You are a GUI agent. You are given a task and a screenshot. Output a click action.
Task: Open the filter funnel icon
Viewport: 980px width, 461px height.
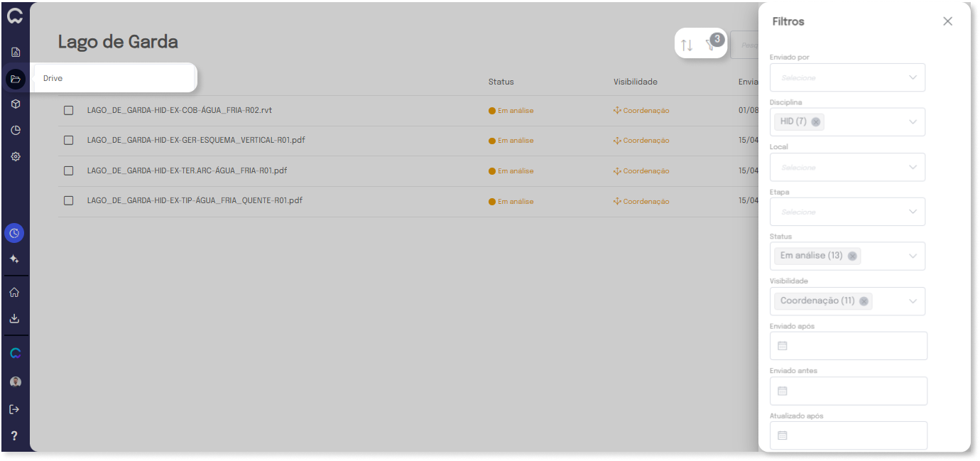pyautogui.click(x=711, y=45)
